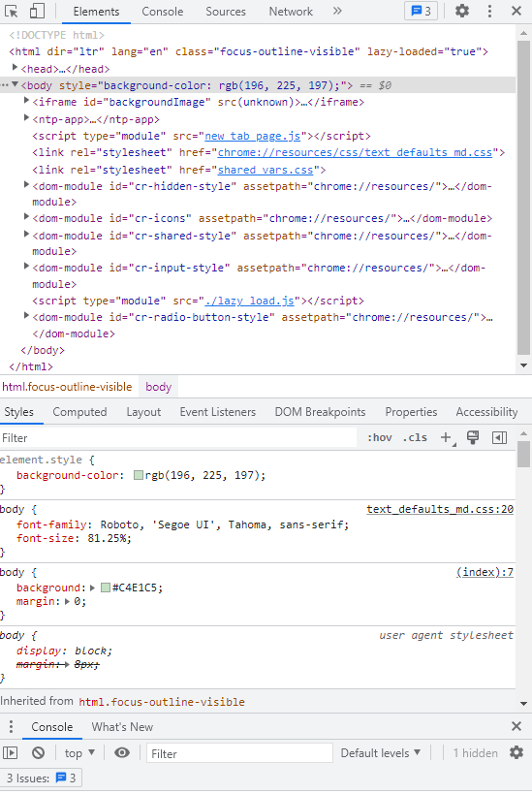Open the Default levels dropdown

381,753
